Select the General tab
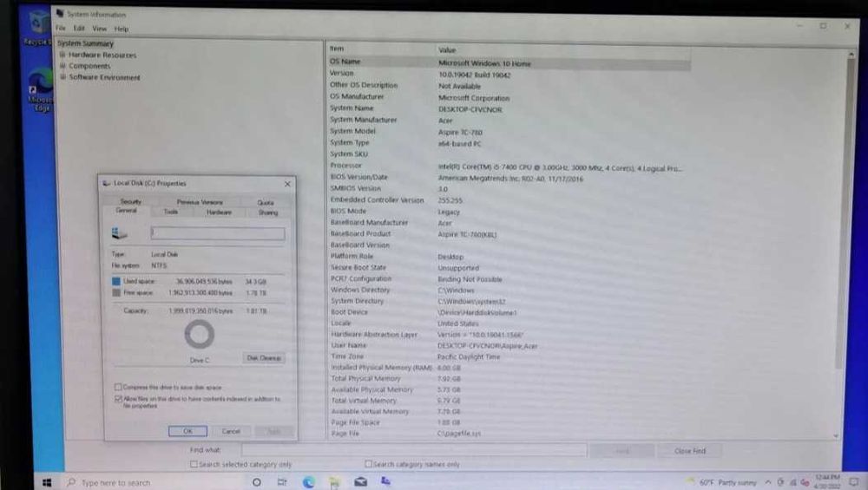This screenshot has height=490, width=868. [x=126, y=211]
